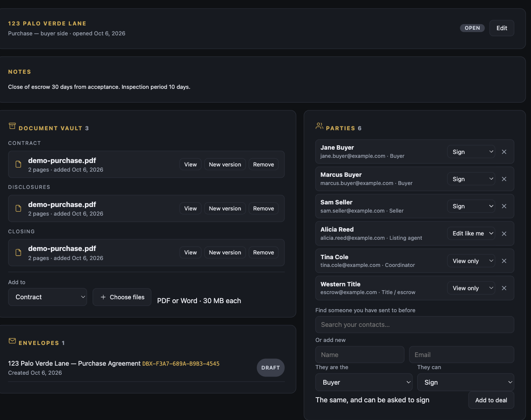Click the file icon in the Contract section

point(18,164)
